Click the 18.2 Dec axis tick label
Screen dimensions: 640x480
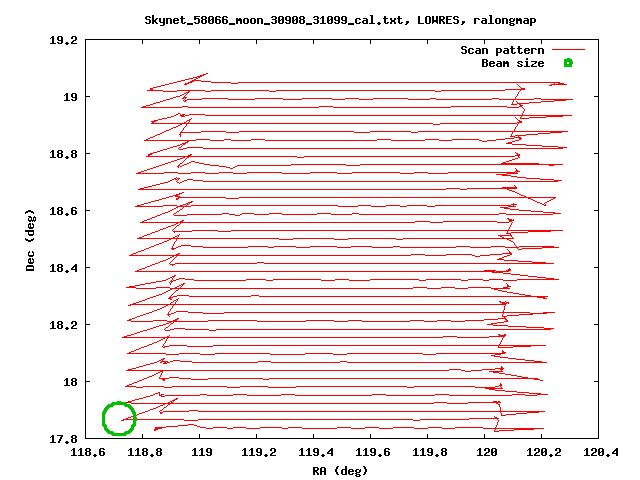click(x=63, y=325)
